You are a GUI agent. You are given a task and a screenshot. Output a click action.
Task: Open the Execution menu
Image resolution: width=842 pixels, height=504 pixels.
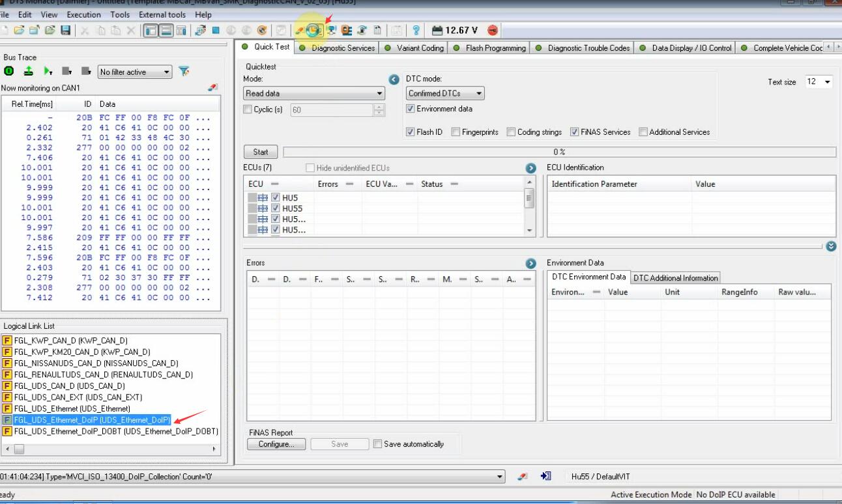click(x=83, y=14)
